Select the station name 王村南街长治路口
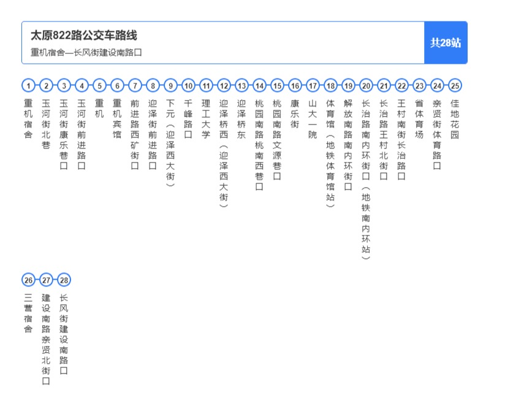The image size is (532, 406). [x=401, y=139]
